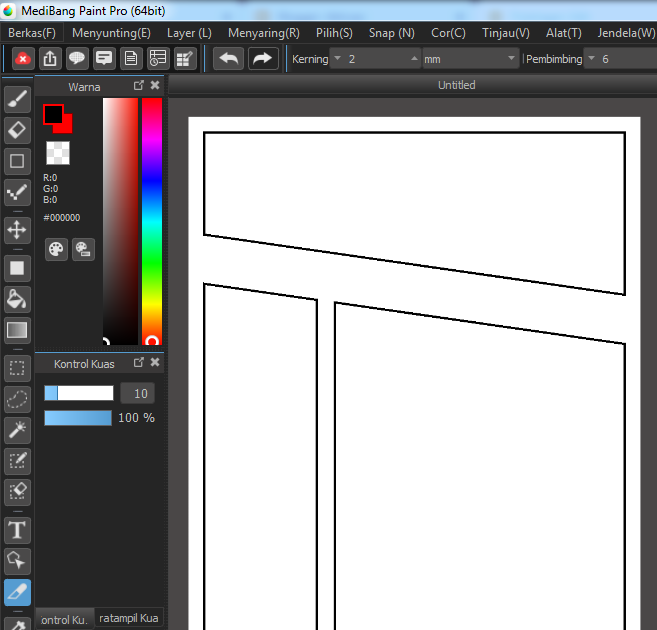Viewport: 657px width, 630px height.
Task: Select the Lasso tool
Action: [x=17, y=399]
